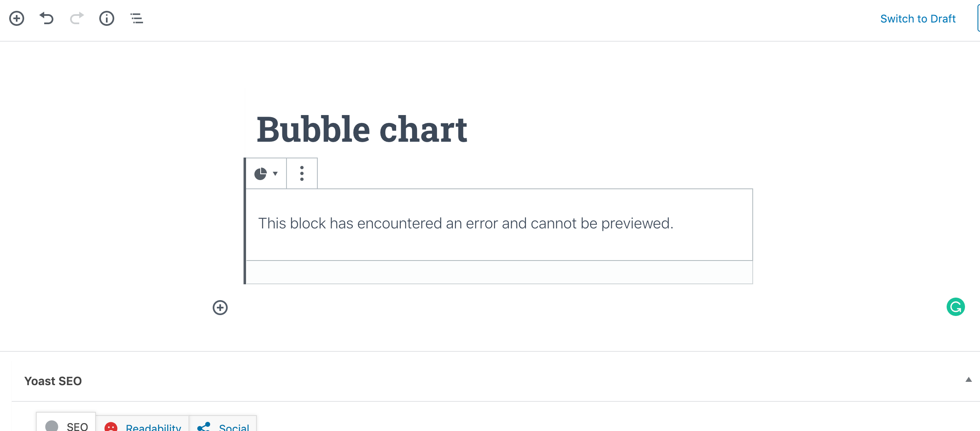980x431 pixels.
Task: Select the chart block type icon
Action: pyautogui.click(x=261, y=173)
